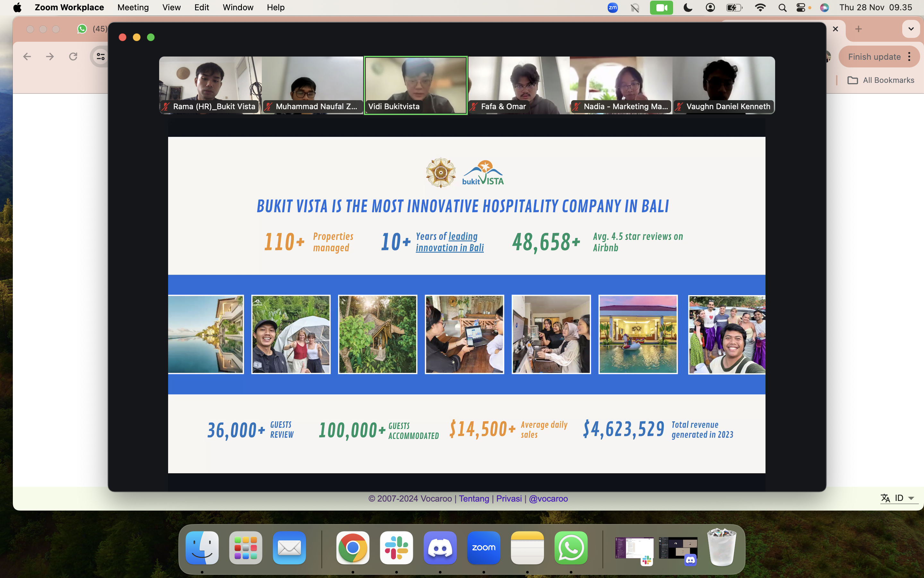The width and height of the screenshot is (924, 578).
Task: Open Notes from the Dock
Action: pos(527,547)
